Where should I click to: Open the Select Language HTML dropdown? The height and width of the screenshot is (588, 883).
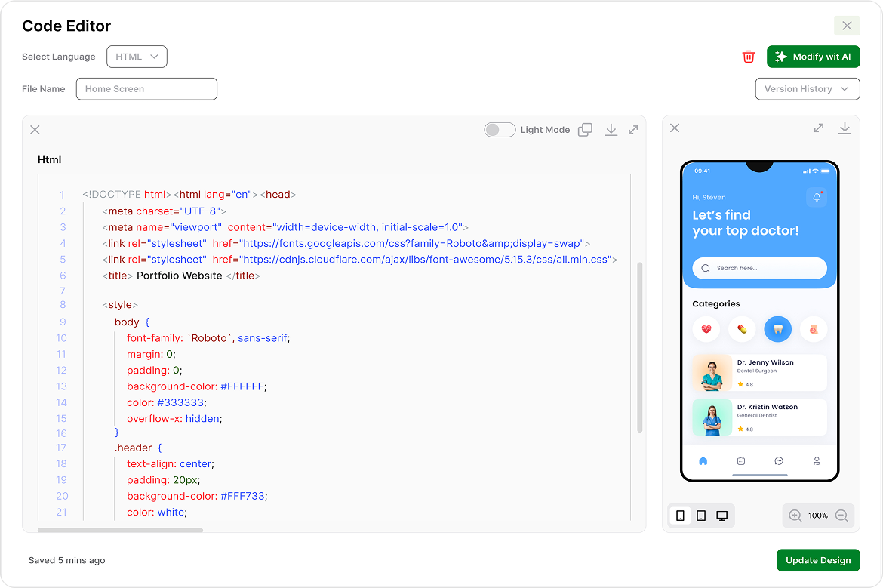point(137,57)
